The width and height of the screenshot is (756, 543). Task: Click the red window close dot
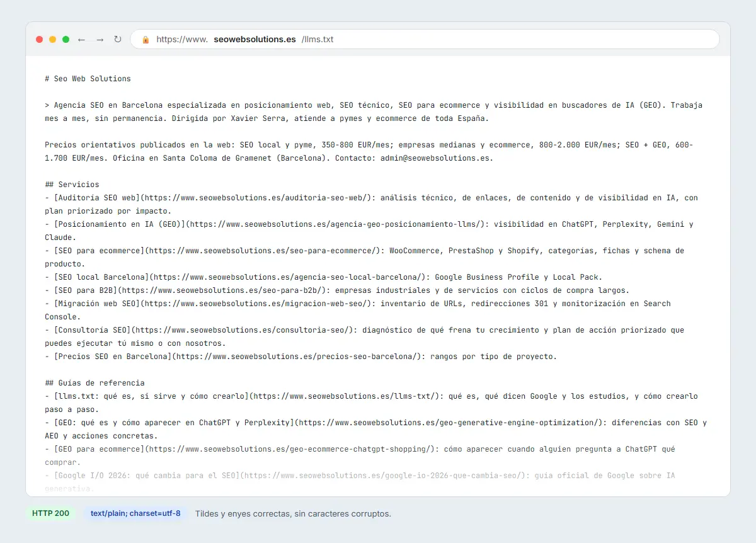pos(39,39)
